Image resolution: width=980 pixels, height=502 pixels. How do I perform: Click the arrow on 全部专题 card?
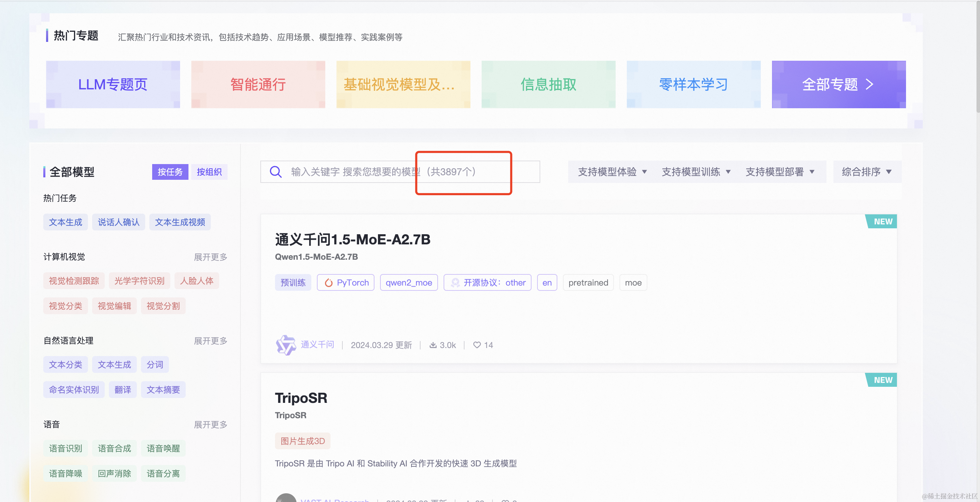tap(870, 84)
